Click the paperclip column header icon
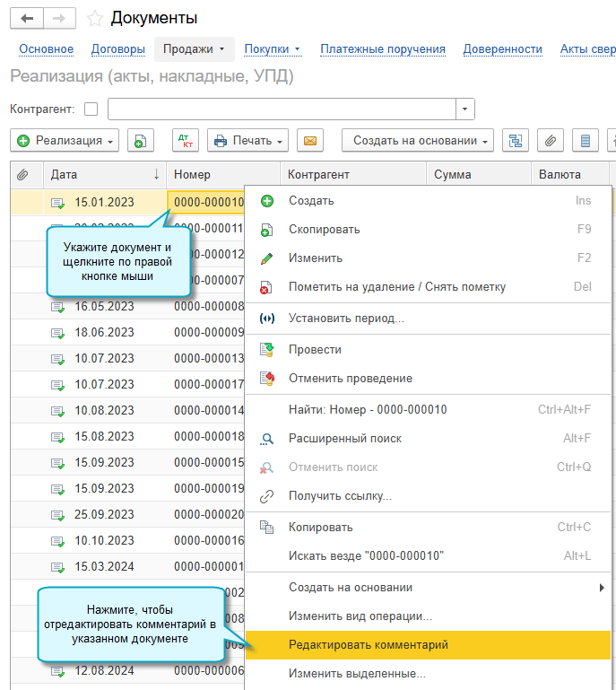 click(x=24, y=175)
